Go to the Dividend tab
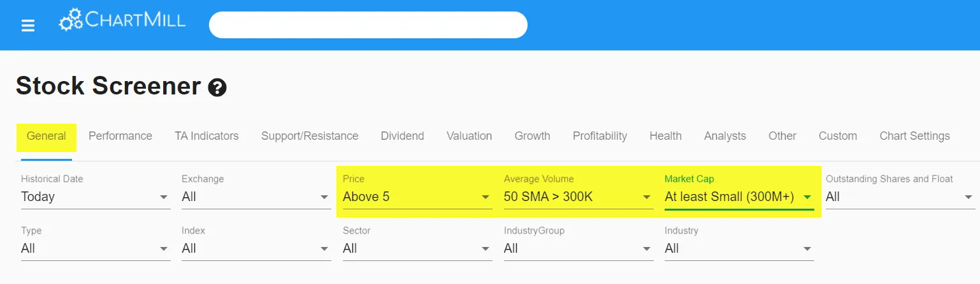 pos(402,136)
